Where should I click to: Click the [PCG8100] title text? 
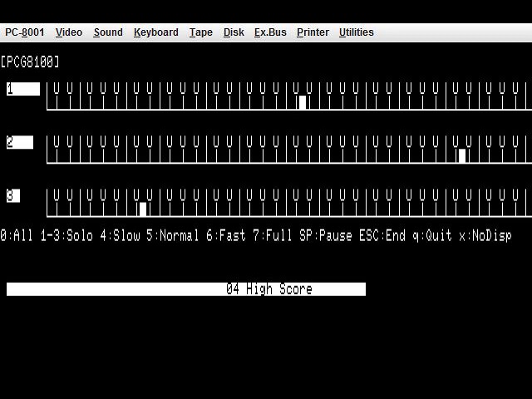click(x=30, y=62)
